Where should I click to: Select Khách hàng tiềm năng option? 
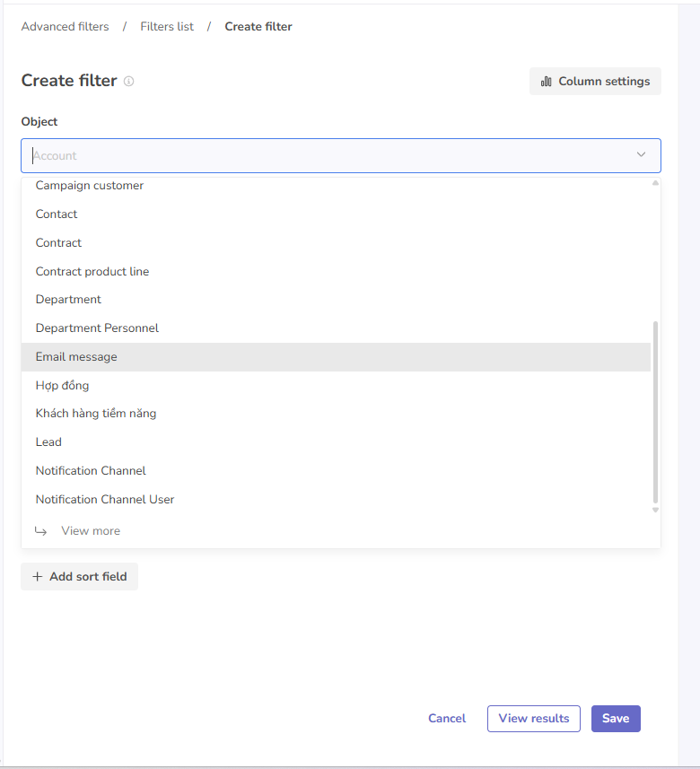click(x=336, y=414)
